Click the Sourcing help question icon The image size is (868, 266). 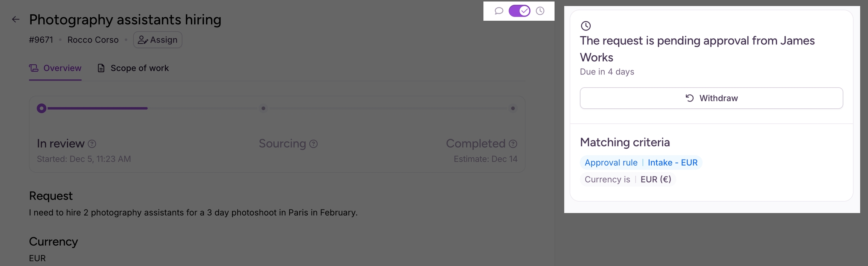point(313,144)
